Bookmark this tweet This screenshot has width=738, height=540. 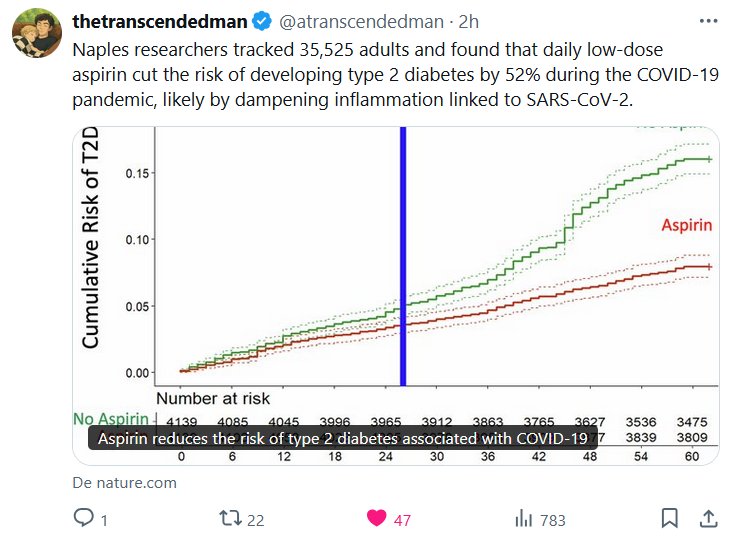pos(669,518)
